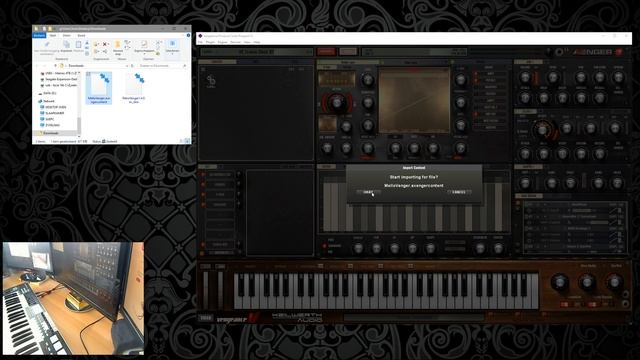Click the large orange-ringed filter cutoff knob
640x360 pixels.
click(542, 130)
